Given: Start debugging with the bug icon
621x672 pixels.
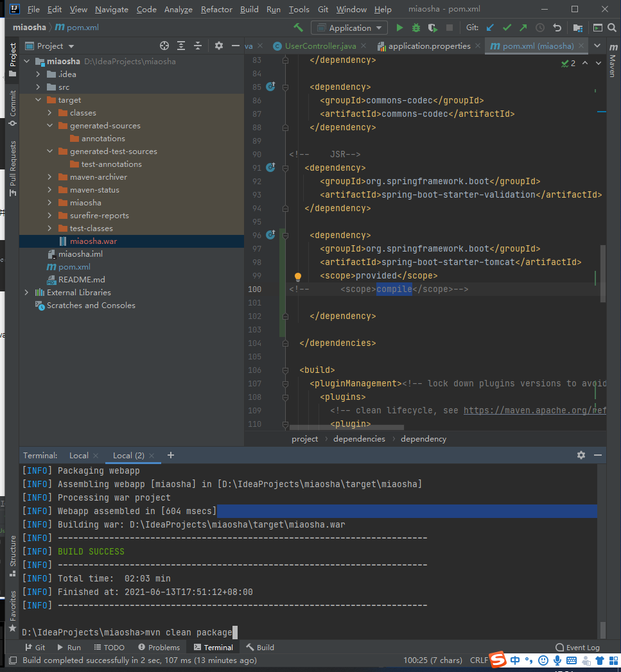Looking at the screenshot, I should pos(416,28).
